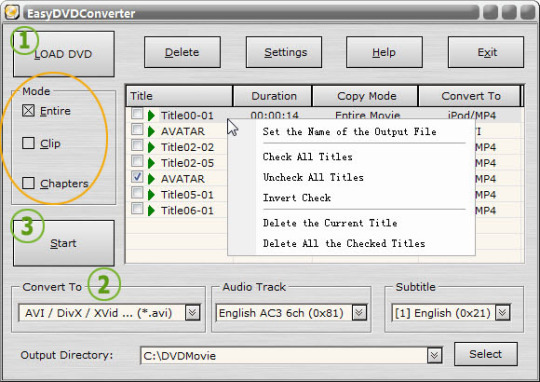Click the green play arrow next to Title02-02

[x=151, y=147]
